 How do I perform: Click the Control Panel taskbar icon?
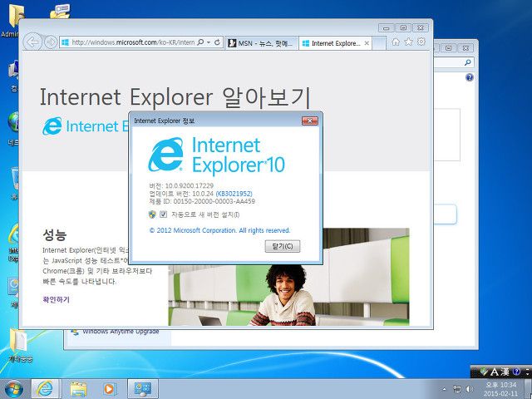142,389
